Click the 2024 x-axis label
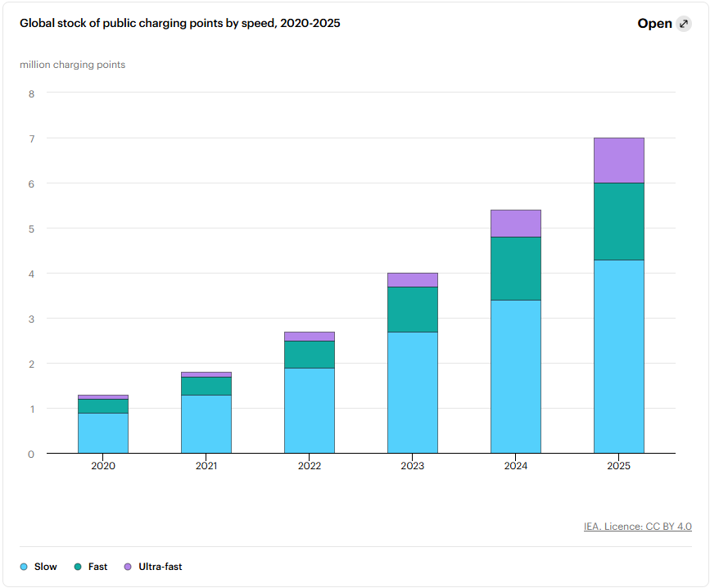This screenshot has height=588, width=710. [516, 466]
